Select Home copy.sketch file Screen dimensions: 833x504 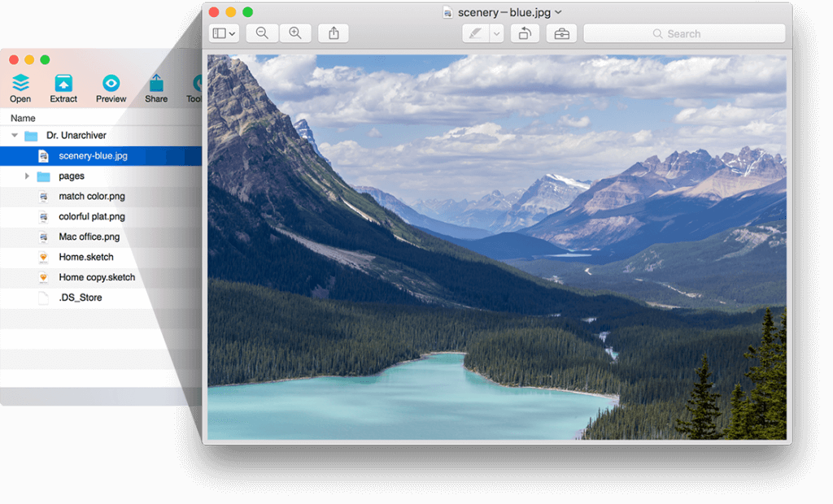pyautogui.click(x=101, y=277)
